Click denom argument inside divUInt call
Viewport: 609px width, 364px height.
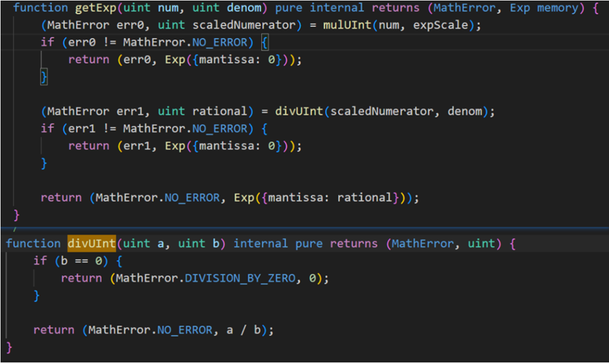click(465, 111)
